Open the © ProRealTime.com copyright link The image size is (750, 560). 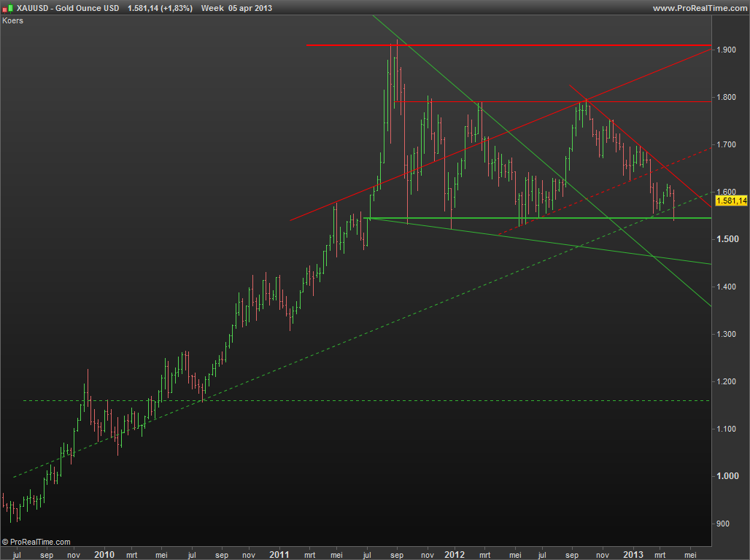coord(36,542)
